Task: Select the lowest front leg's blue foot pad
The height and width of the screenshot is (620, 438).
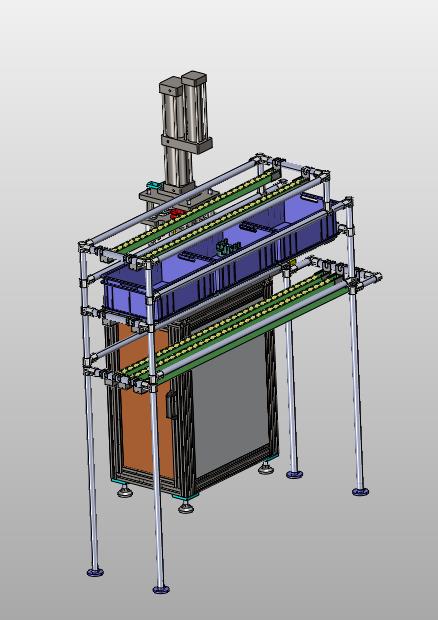Action: click(x=161, y=590)
